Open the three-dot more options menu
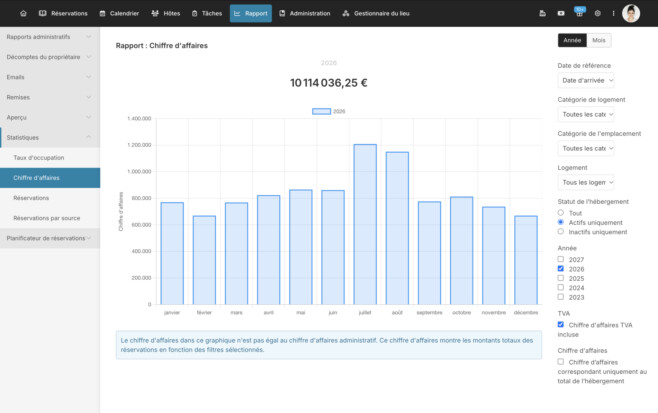 [613, 13]
